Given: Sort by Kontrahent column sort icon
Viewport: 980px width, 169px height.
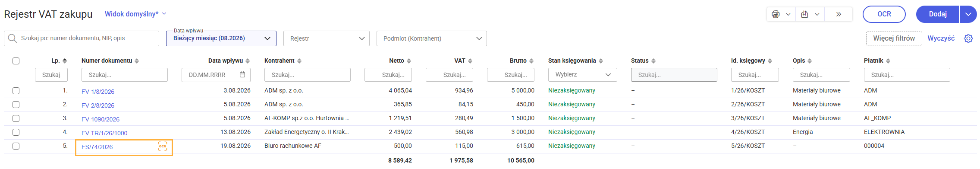Looking at the screenshot, I should pos(299,61).
